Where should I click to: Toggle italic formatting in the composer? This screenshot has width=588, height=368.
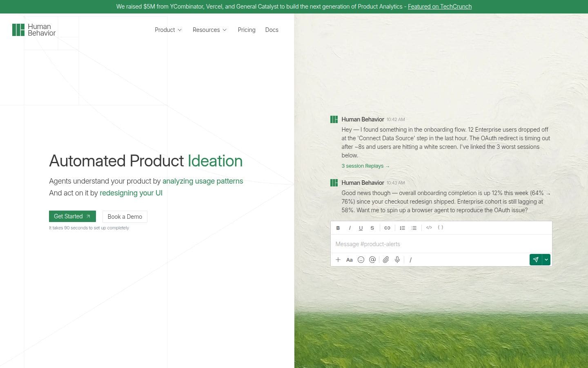tap(350, 228)
